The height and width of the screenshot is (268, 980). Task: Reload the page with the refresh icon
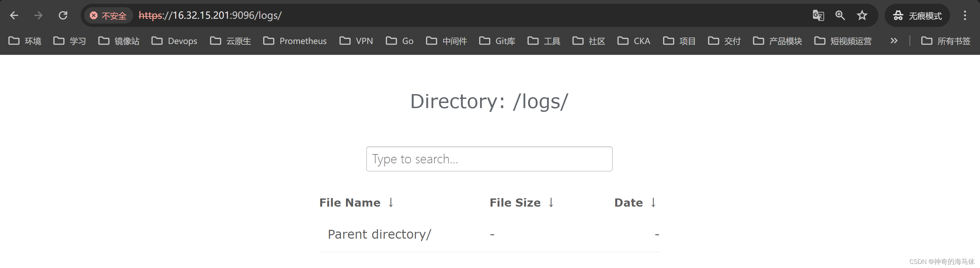tap(63, 16)
